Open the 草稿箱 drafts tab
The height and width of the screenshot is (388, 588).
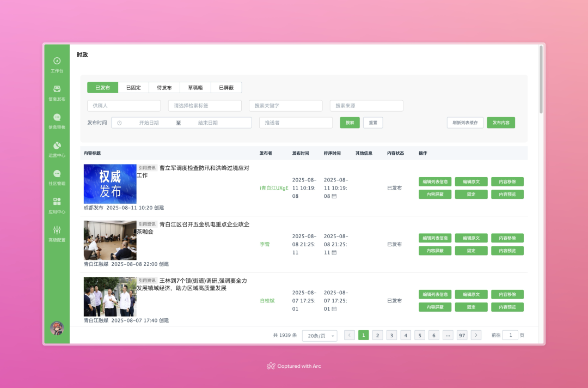point(195,87)
